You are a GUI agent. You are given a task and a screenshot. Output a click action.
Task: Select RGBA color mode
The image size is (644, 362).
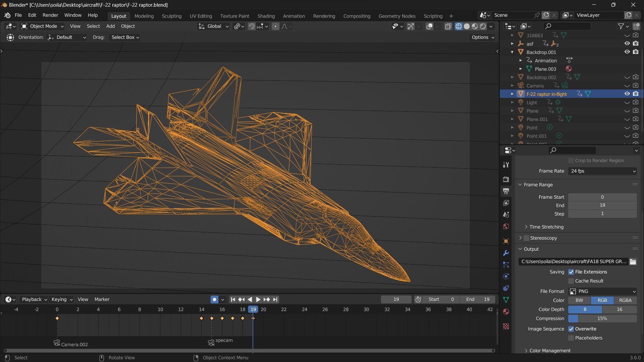coord(625,300)
